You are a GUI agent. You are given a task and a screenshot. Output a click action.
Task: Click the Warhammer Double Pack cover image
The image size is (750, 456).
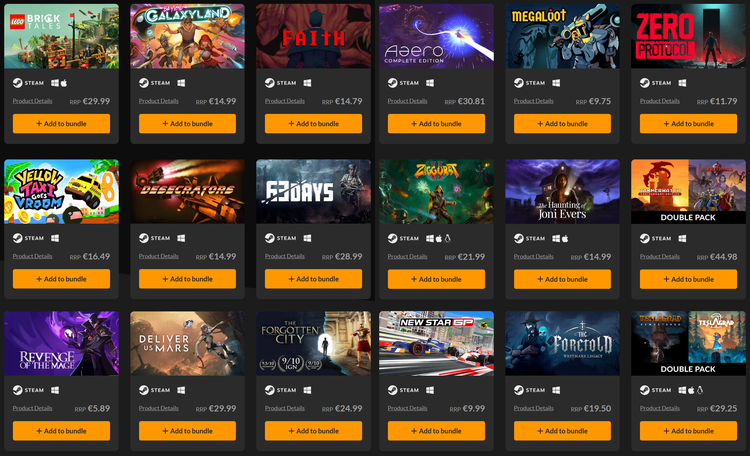pyautogui.click(x=688, y=192)
